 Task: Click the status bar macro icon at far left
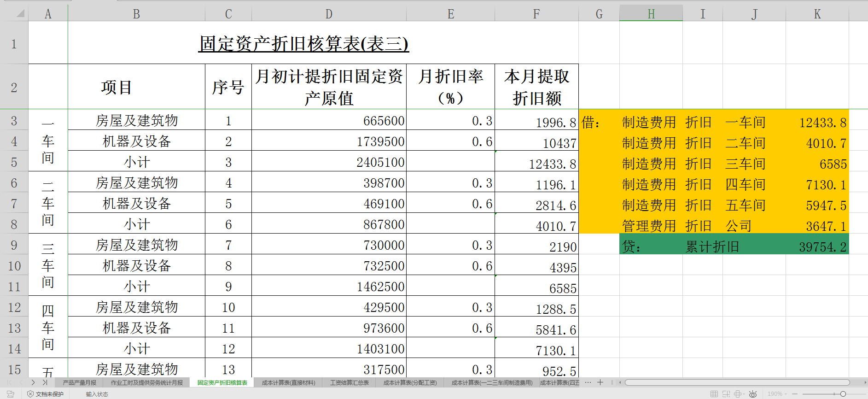point(10,394)
